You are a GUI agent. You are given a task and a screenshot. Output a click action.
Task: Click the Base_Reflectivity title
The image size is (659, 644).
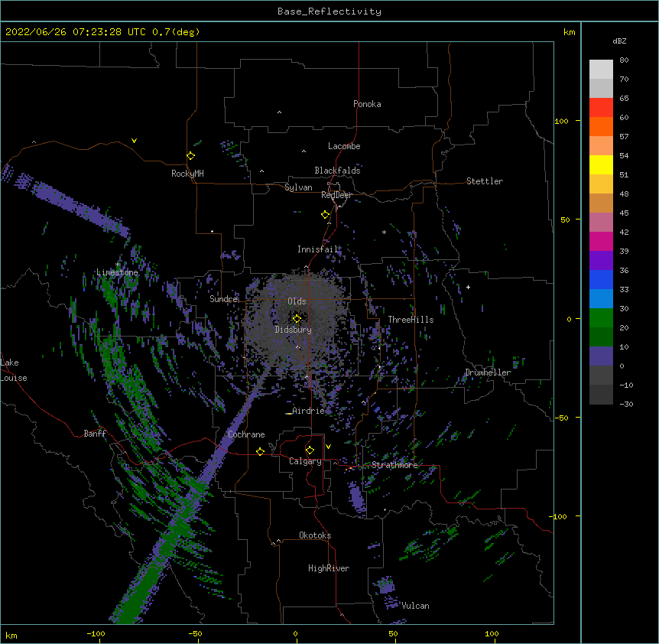pyautogui.click(x=329, y=11)
